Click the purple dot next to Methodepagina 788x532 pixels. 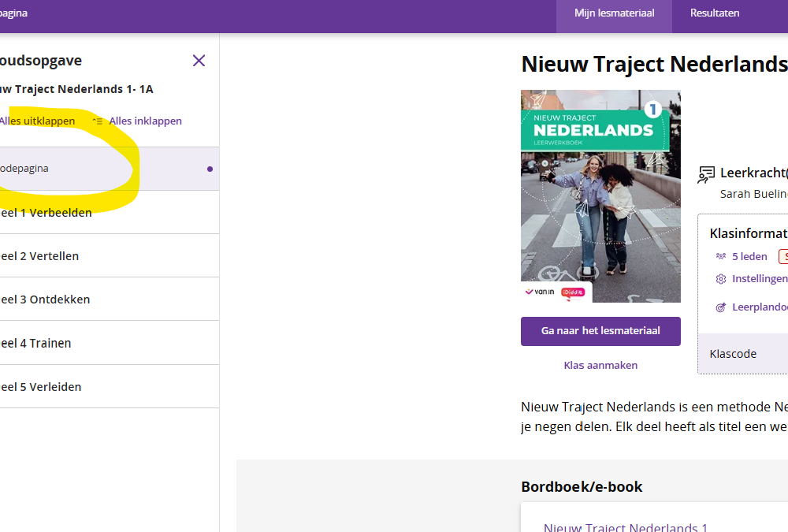pyautogui.click(x=210, y=169)
